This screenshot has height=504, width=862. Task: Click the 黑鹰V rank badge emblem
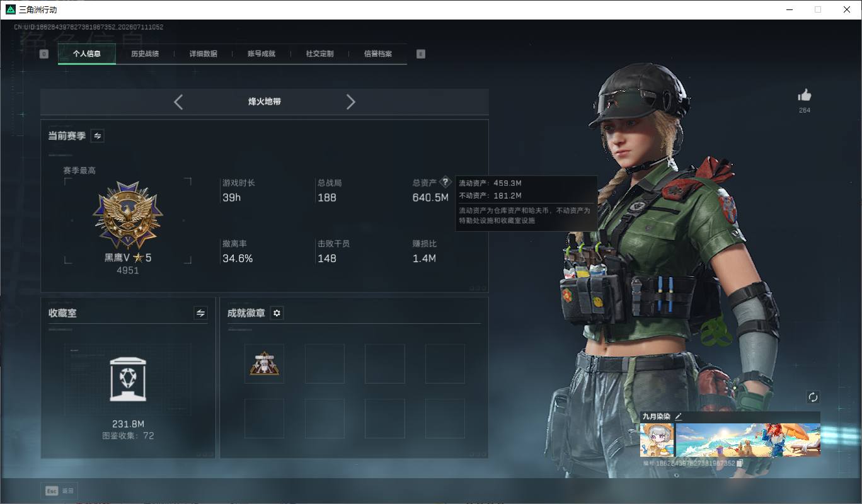coord(128,216)
